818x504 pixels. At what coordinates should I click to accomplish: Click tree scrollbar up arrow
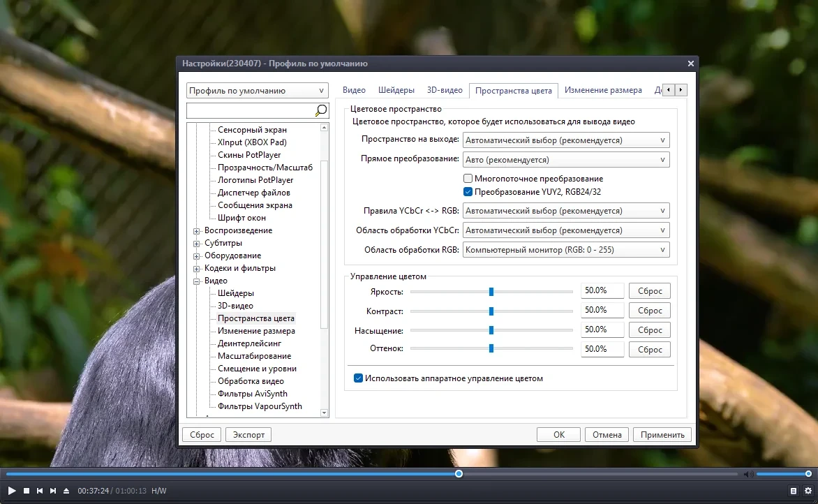point(324,127)
